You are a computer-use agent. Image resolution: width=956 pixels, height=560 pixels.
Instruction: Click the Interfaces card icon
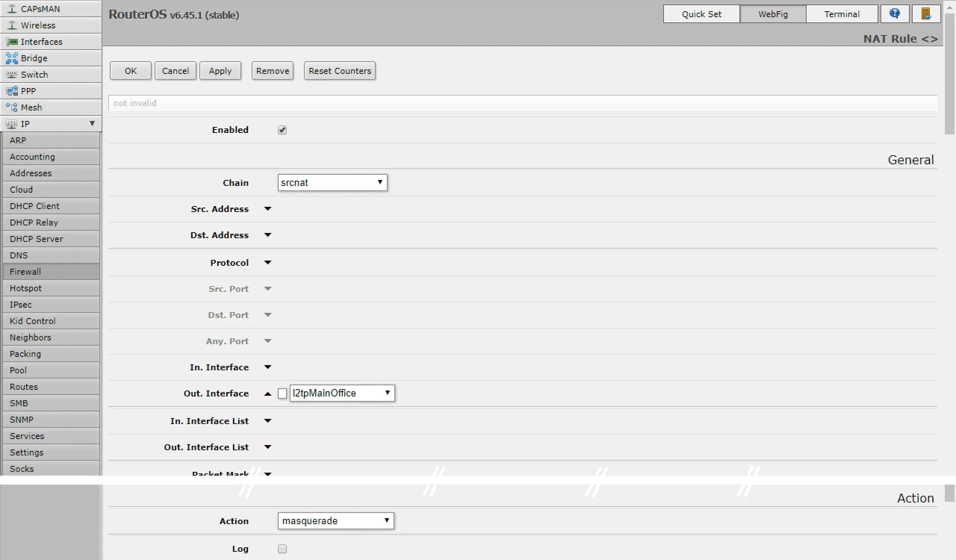12,42
